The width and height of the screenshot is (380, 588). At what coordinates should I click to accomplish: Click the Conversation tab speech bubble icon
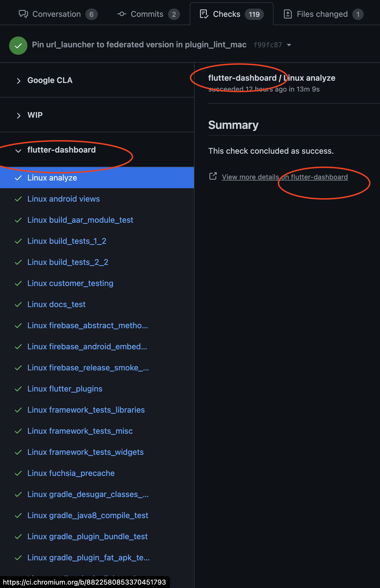(x=23, y=14)
